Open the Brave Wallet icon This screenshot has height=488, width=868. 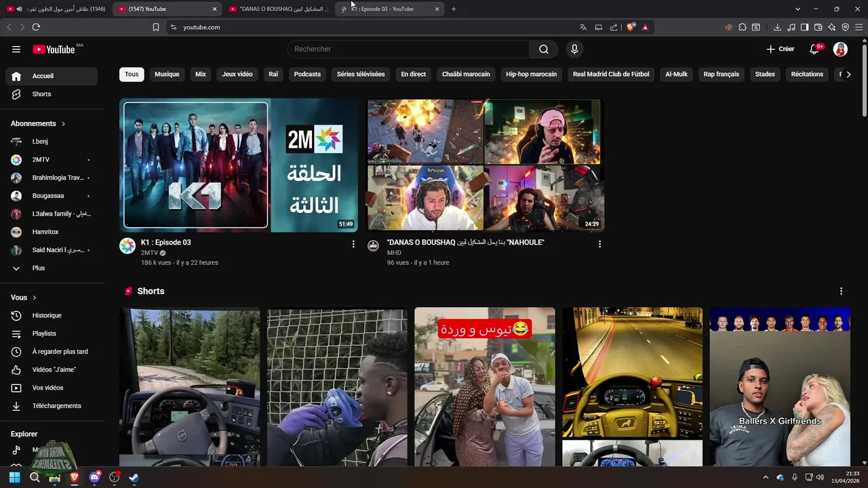pos(818,27)
